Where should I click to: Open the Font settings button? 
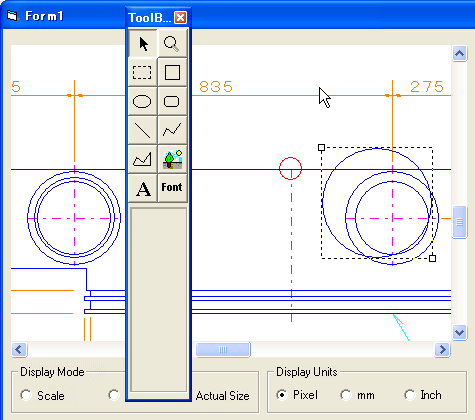pyautogui.click(x=172, y=188)
